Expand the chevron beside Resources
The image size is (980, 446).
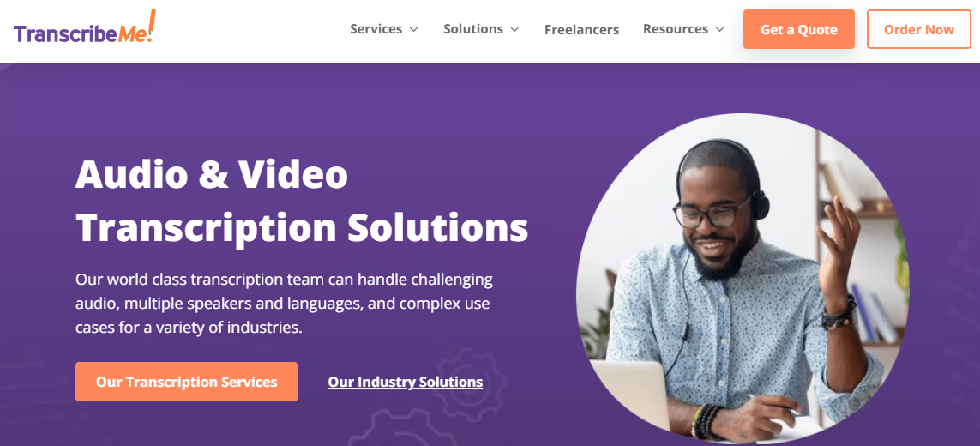pos(719,29)
